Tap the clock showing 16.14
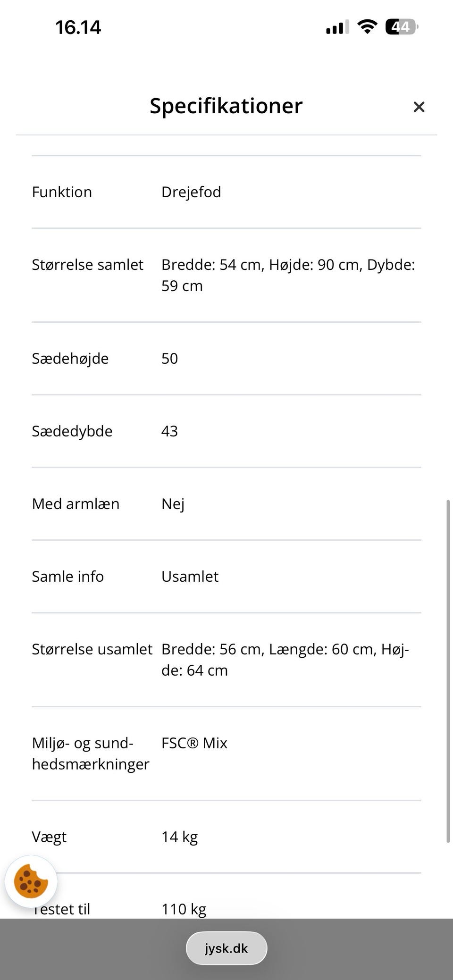 click(77, 27)
